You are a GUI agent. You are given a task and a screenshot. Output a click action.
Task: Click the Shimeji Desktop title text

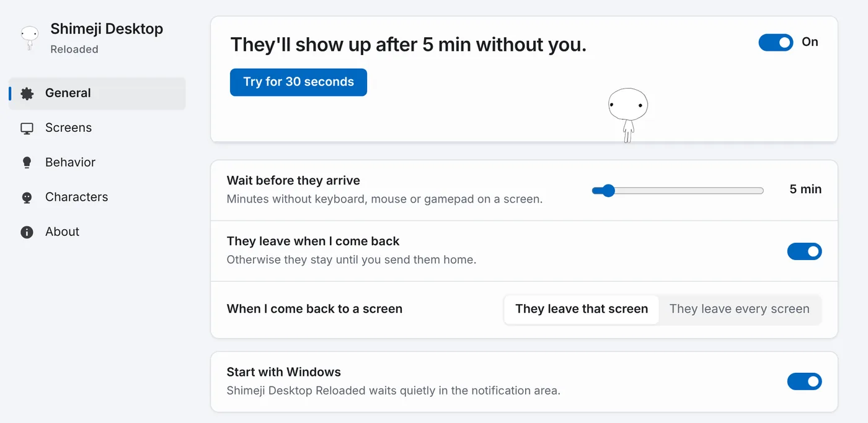click(107, 29)
